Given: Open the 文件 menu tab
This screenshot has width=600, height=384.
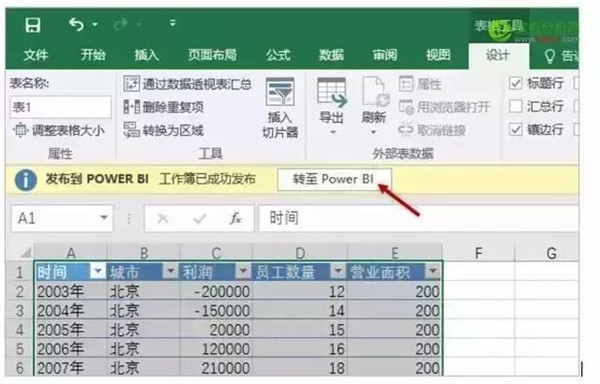Looking at the screenshot, I should [36, 55].
